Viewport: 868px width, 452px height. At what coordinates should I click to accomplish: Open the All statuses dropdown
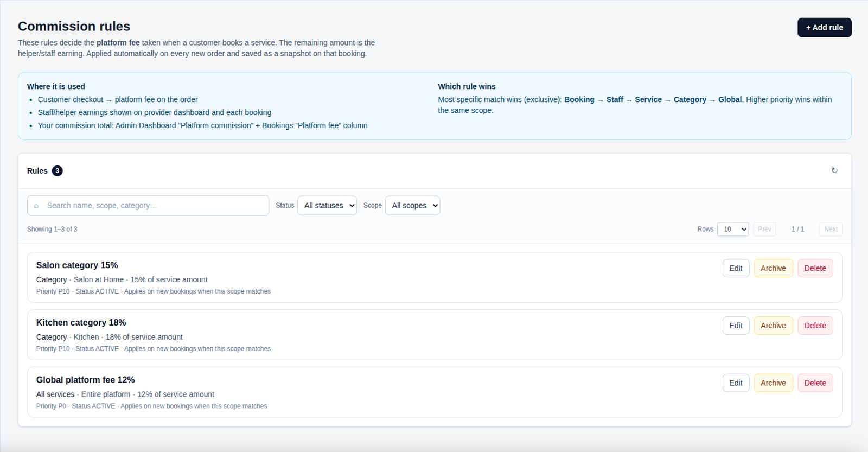point(327,206)
